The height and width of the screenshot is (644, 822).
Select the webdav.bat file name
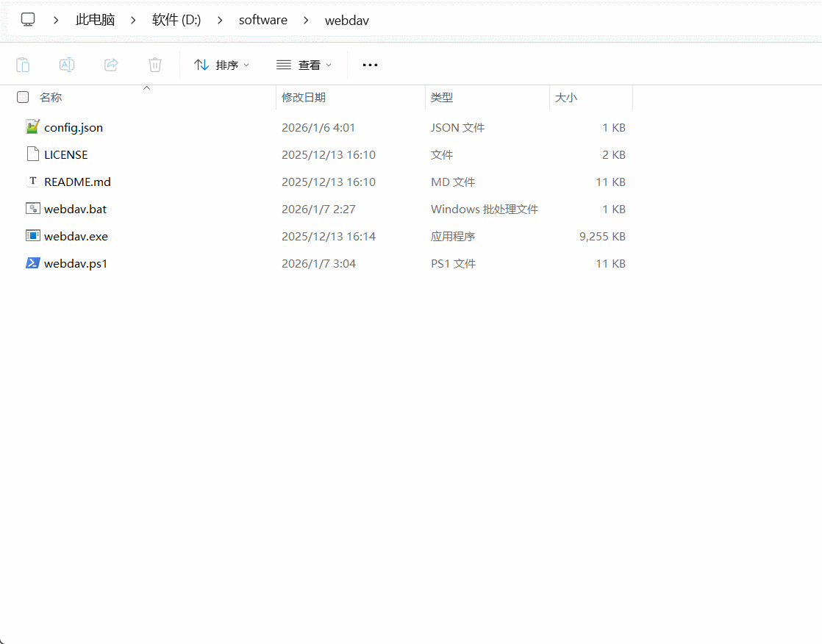coord(76,209)
